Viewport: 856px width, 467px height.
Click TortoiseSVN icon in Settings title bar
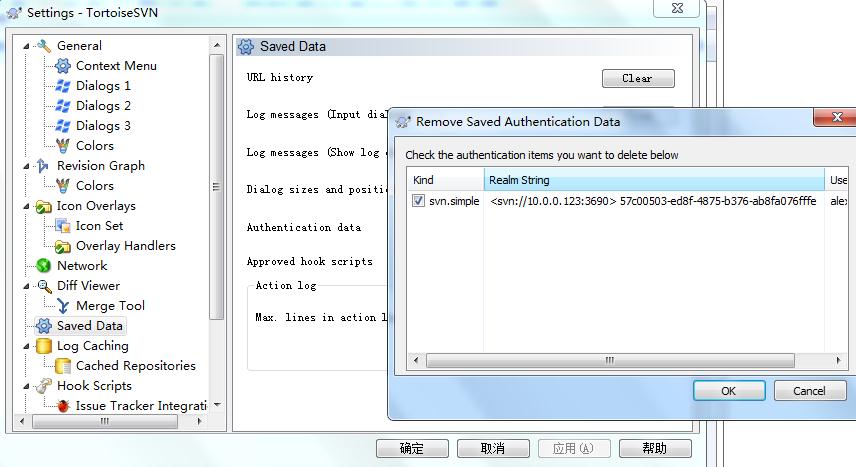14,12
